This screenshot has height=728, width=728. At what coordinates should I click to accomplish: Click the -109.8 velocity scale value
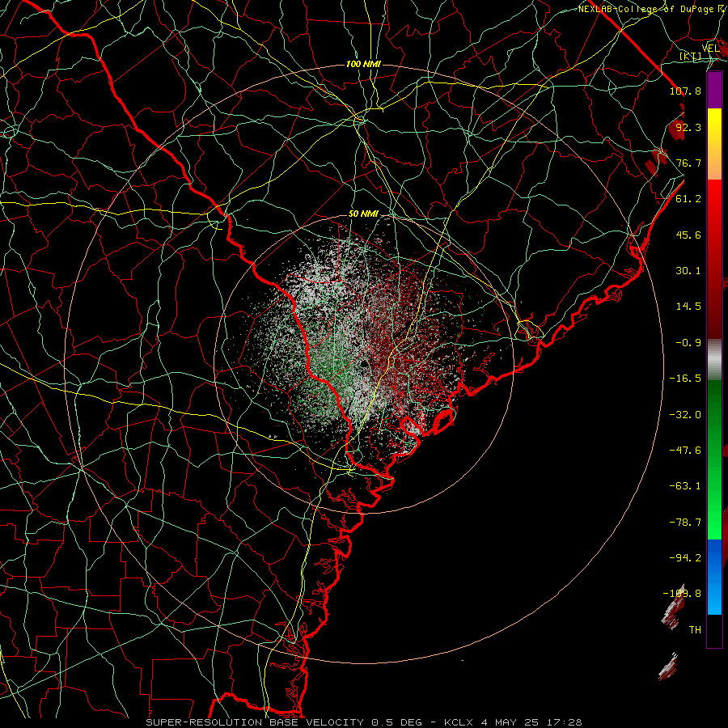(682, 594)
